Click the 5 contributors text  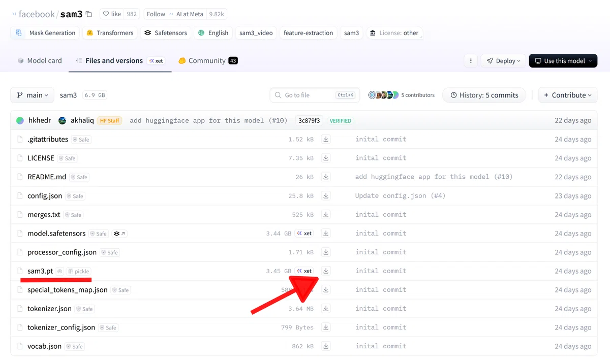(x=418, y=95)
